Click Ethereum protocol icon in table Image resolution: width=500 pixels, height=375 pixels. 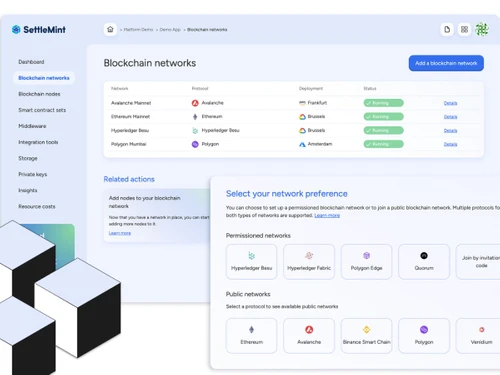(195, 117)
